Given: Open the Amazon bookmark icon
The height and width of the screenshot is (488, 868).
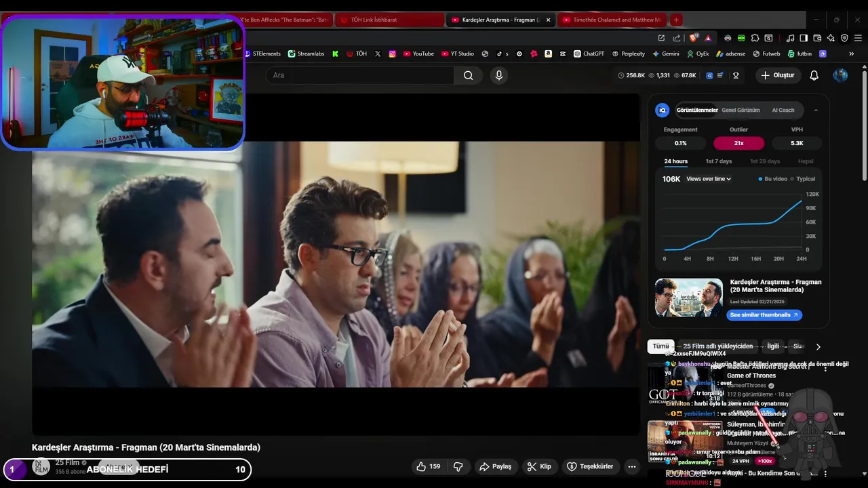Looking at the screenshot, I should coord(548,54).
